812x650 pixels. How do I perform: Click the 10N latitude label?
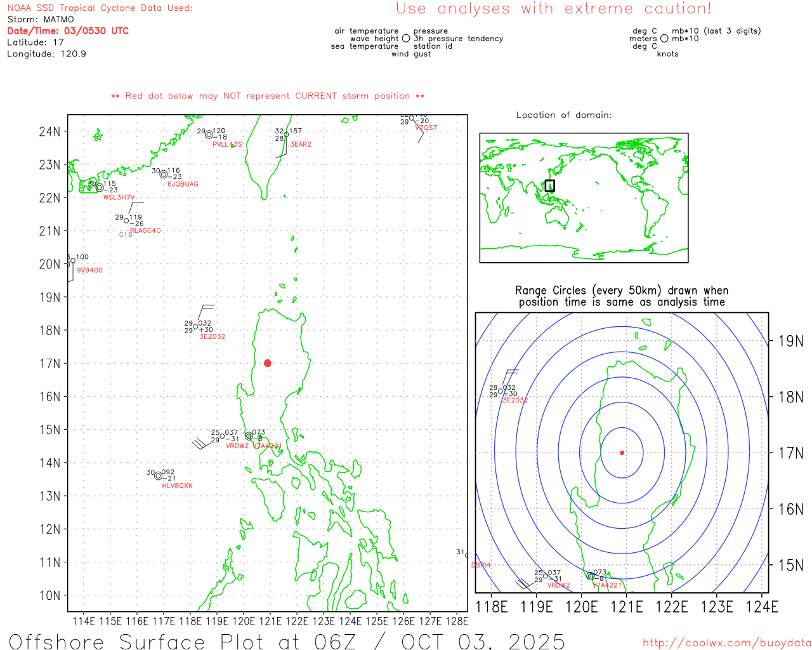coord(49,595)
